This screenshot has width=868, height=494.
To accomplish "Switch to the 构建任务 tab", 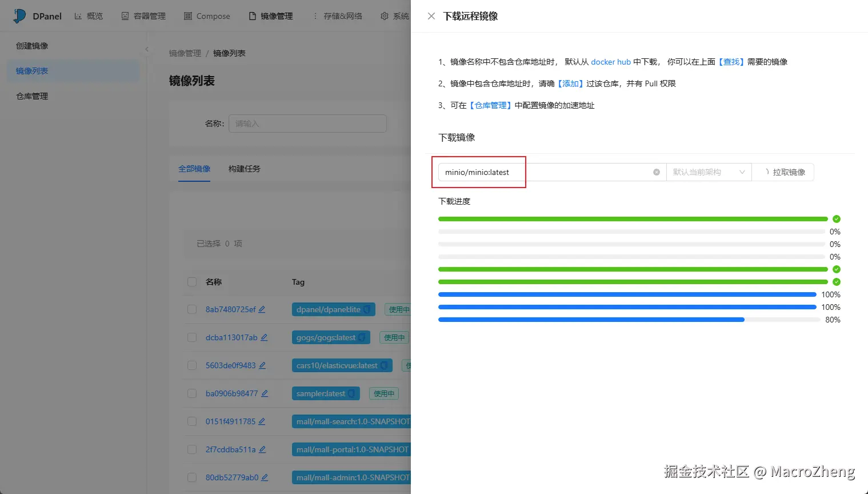I will click(x=245, y=169).
